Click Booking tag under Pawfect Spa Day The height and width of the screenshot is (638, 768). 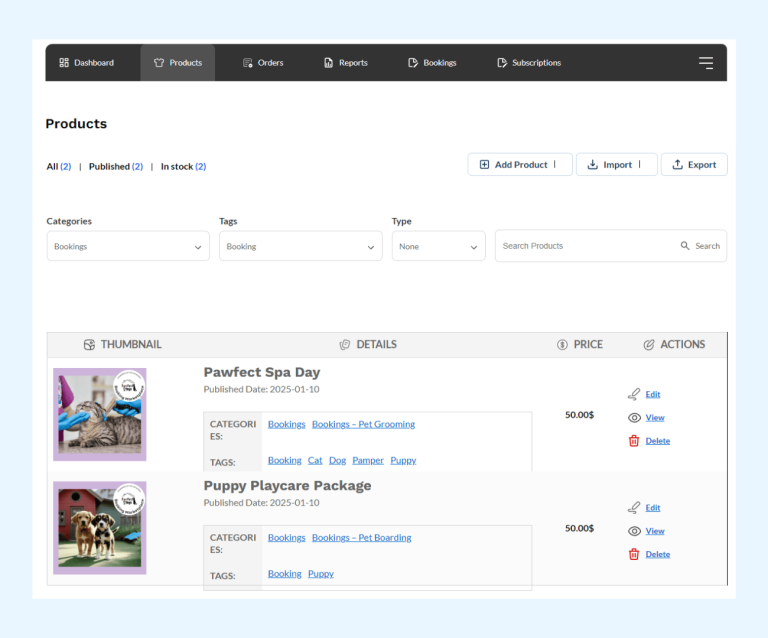pyautogui.click(x=285, y=460)
